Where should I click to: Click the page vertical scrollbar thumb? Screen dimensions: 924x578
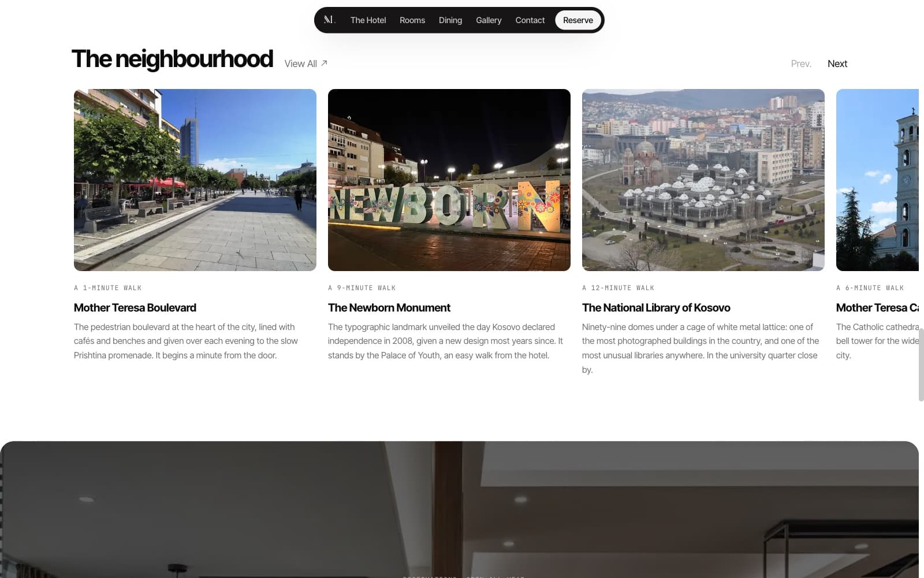pyautogui.click(x=921, y=364)
